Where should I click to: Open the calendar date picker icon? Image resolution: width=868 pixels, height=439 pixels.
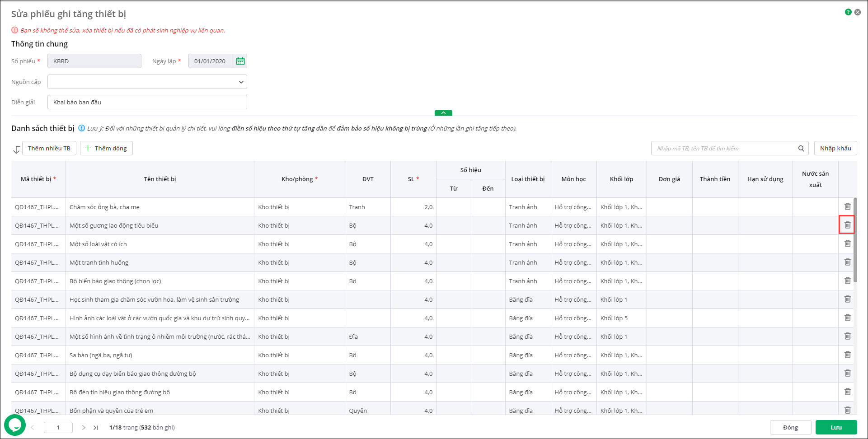[x=240, y=61]
